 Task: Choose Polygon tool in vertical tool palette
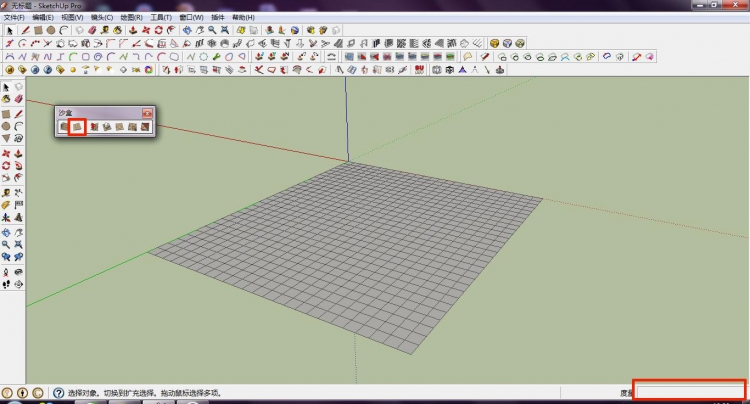[6, 138]
